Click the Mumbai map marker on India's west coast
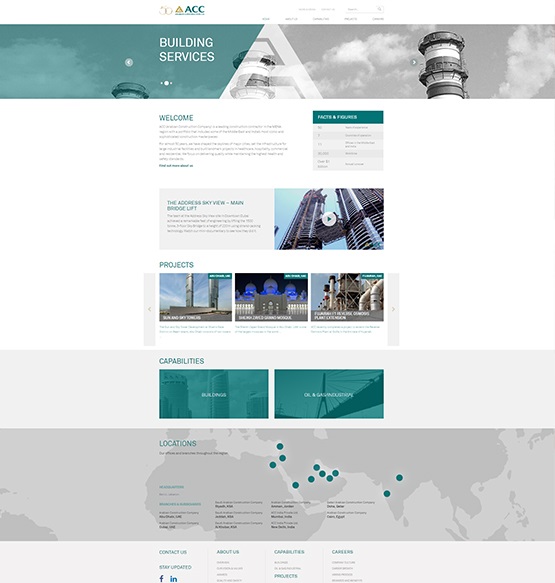This screenshot has height=583, width=555. (387, 493)
